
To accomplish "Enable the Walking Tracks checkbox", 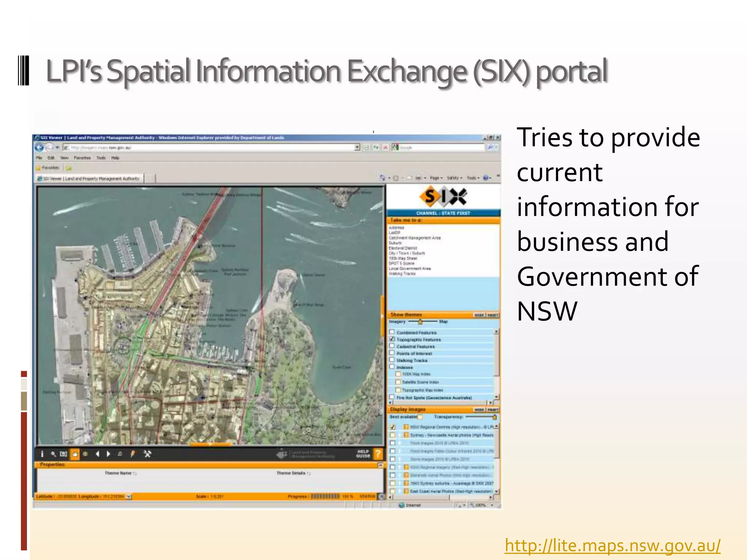I will pyautogui.click(x=392, y=360).
